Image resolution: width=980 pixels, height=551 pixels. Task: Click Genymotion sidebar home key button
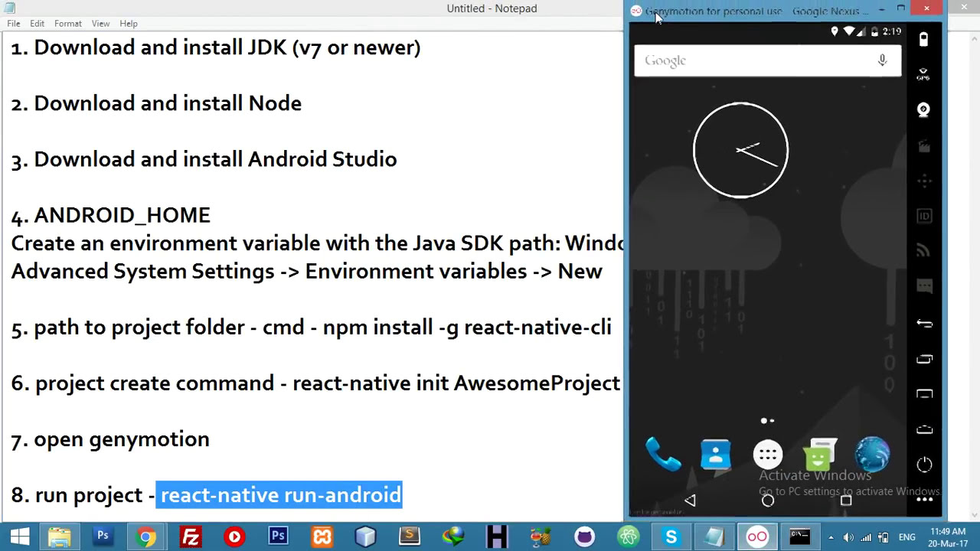(x=924, y=429)
